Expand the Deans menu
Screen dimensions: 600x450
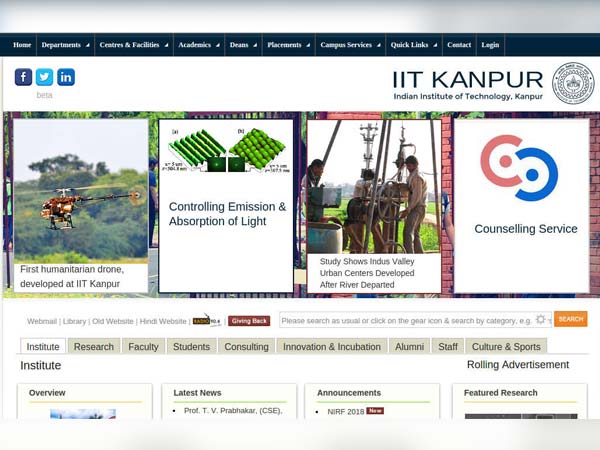point(243,45)
